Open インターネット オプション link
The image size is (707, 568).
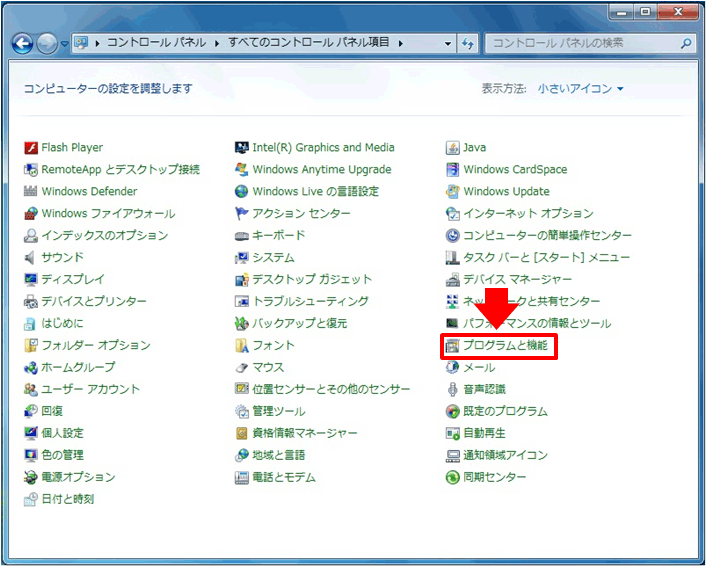click(x=528, y=214)
